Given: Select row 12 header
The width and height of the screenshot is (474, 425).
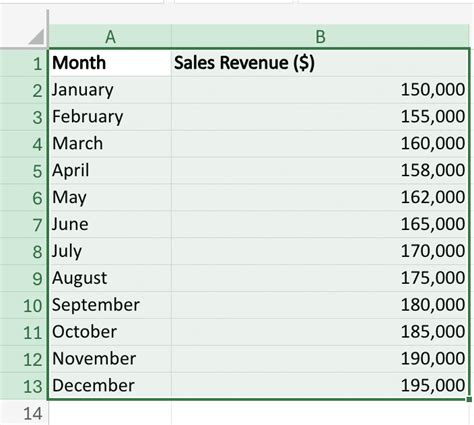Looking at the screenshot, I should click(24, 359).
